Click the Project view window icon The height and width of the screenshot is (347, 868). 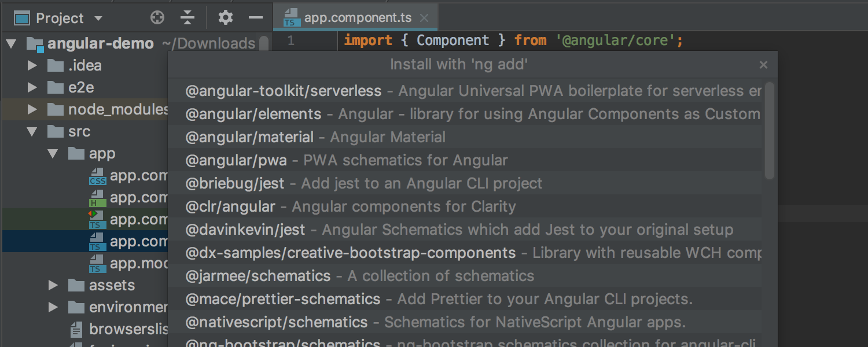22,19
